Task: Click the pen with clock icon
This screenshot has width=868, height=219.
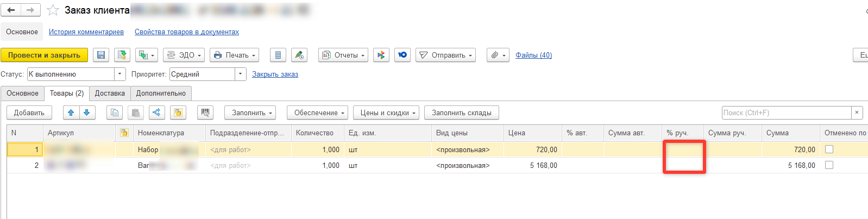Action: (299, 55)
